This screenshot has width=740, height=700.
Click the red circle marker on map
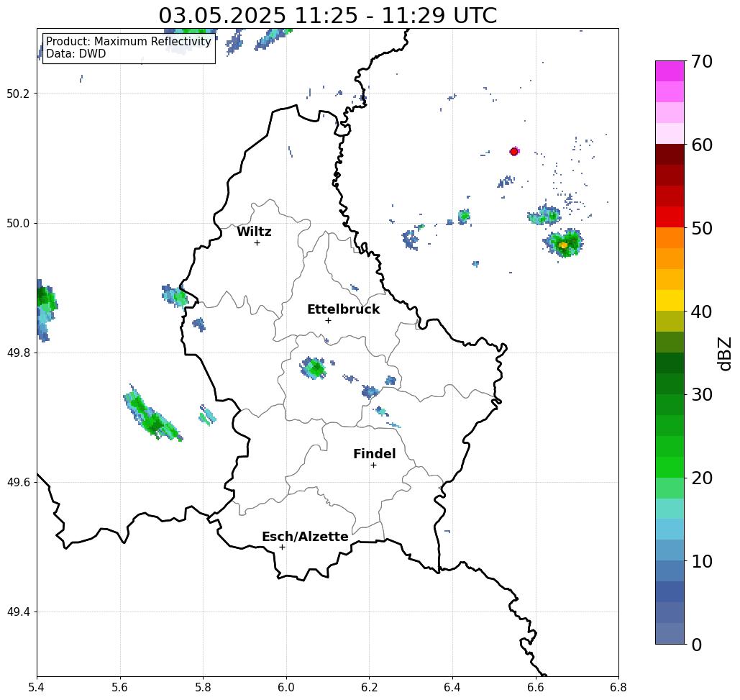(x=514, y=152)
